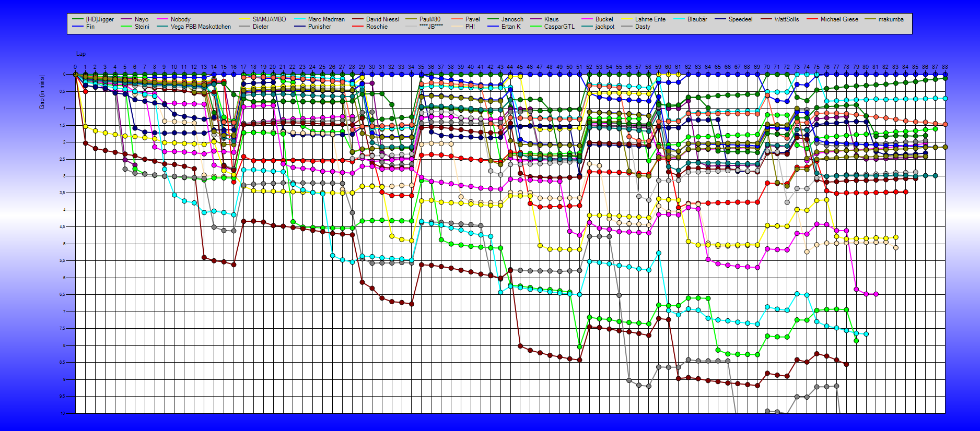Select Punisher legend entry
Screen dimensions: 980x431
(313, 27)
